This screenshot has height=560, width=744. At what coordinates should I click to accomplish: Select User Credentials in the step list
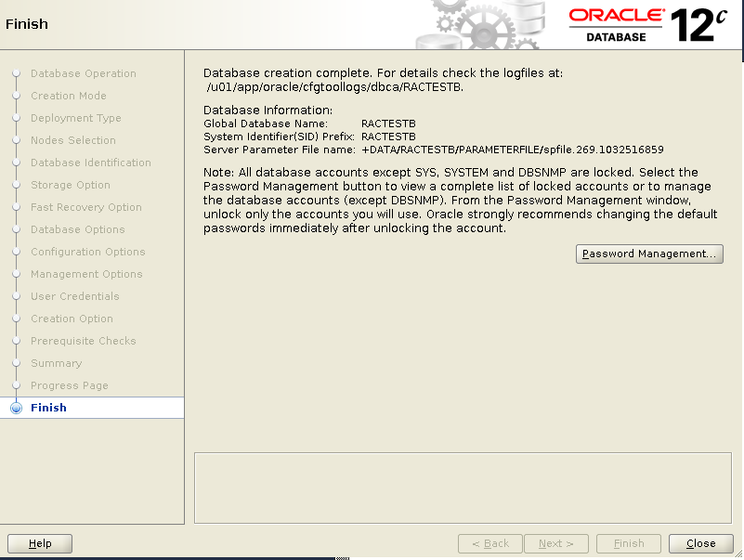click(74, 296)
